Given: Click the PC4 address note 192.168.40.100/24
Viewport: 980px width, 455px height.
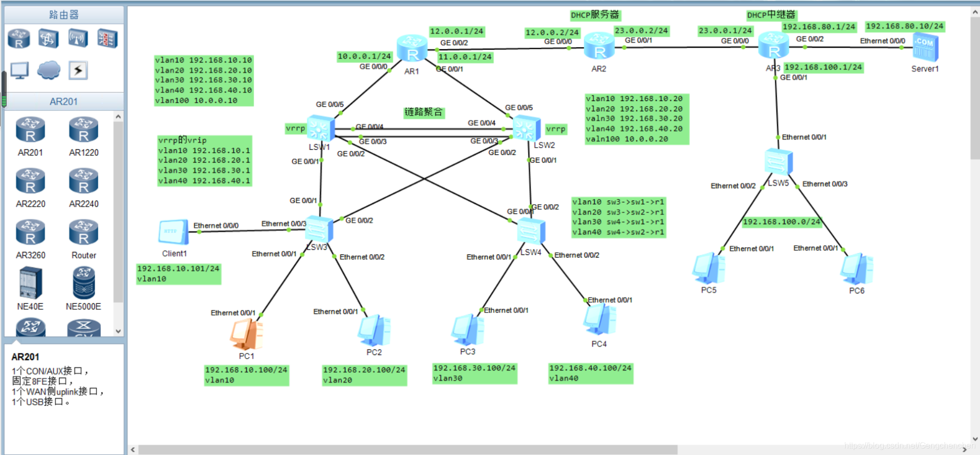Looking at the screenshot, I should coord(591,373).
